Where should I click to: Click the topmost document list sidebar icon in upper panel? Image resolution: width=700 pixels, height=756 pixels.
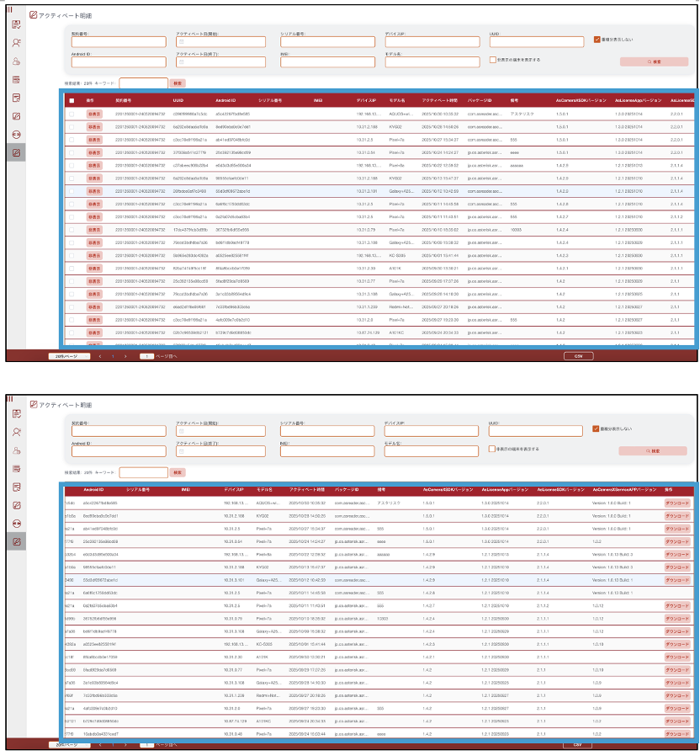[16, 23]
